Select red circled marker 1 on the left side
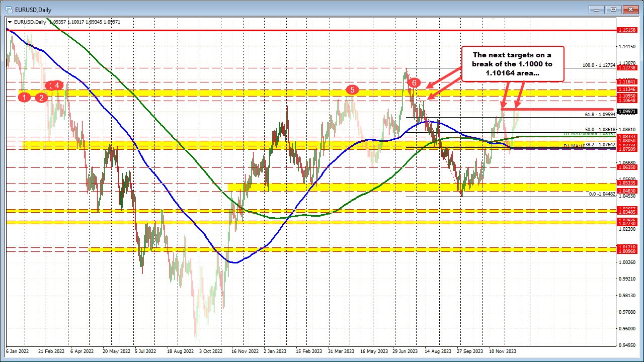The height and width of the screenshot is (362, 644). 25,97
